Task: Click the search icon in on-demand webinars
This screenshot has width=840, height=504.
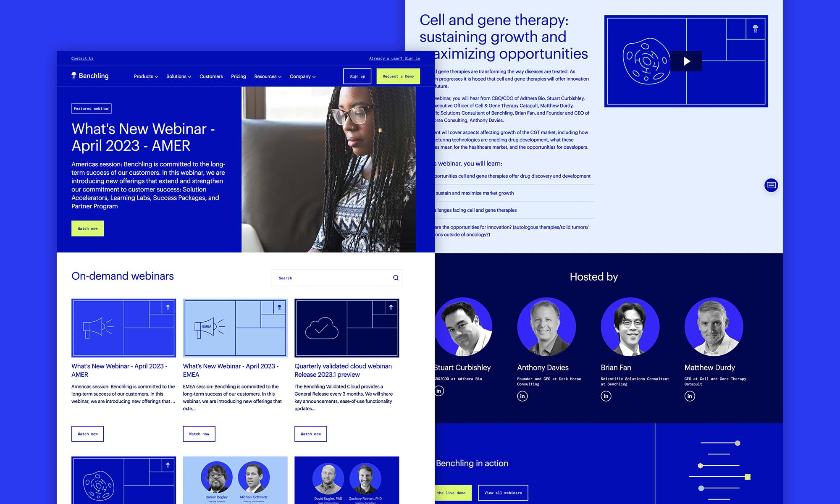Action: click(395, 278)
